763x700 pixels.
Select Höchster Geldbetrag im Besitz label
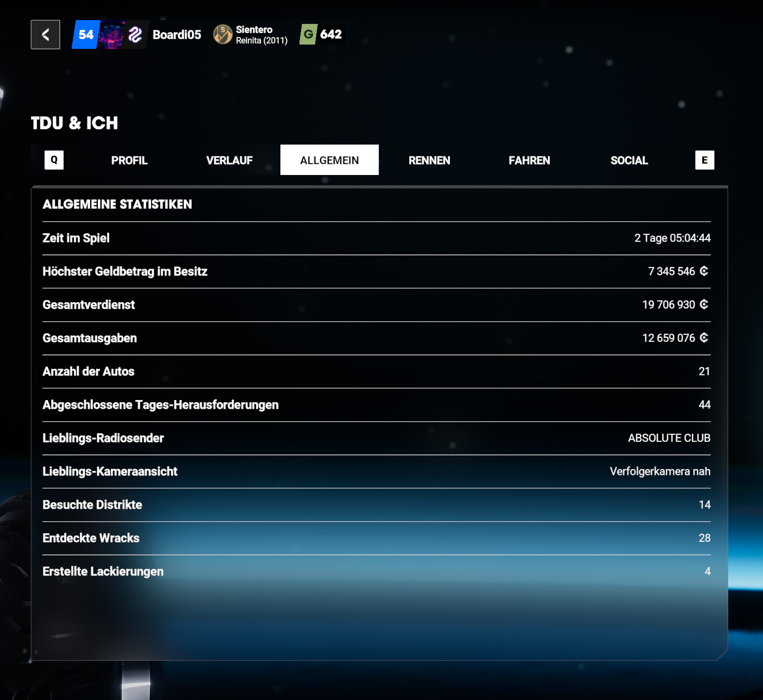tap(125, 271)
